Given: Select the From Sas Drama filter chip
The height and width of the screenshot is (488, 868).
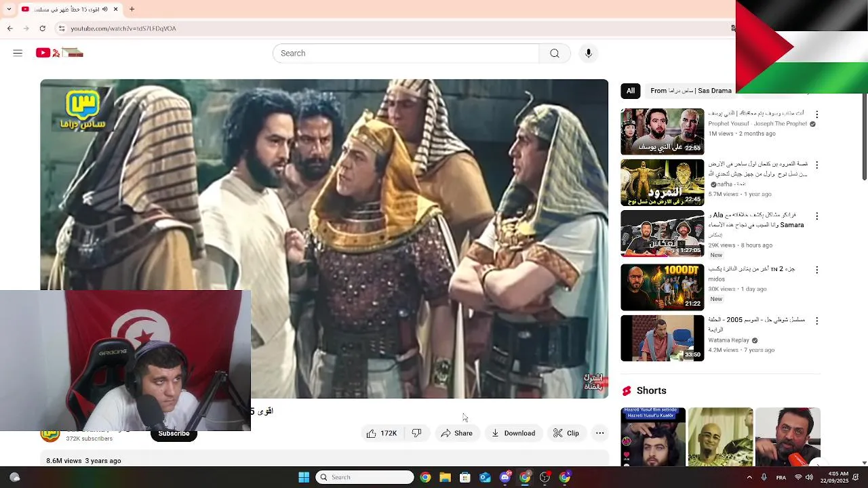Looking at the screenshot, I should [x=691, y=91].
